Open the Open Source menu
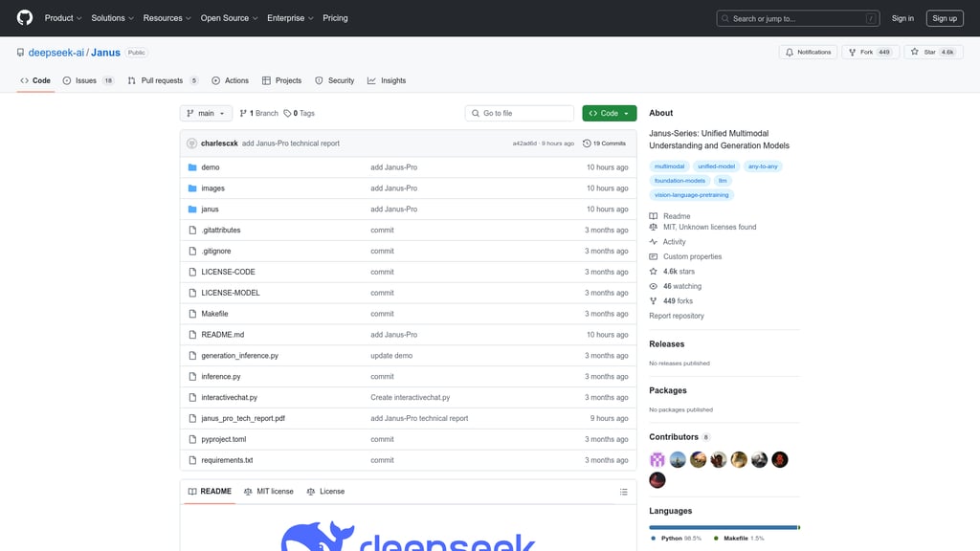The height and width of the screenshot is (551, 980). tap(229, 18)
